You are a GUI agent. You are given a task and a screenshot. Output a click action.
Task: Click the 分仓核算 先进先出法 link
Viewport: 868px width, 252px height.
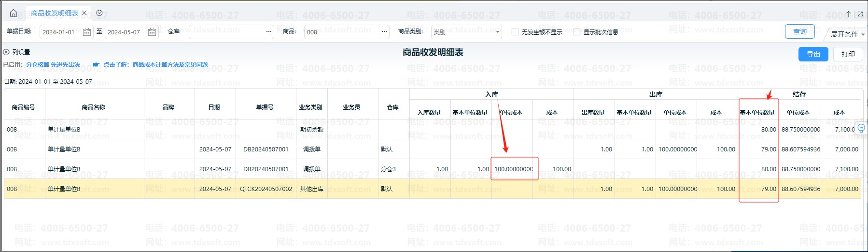[53, 65]
